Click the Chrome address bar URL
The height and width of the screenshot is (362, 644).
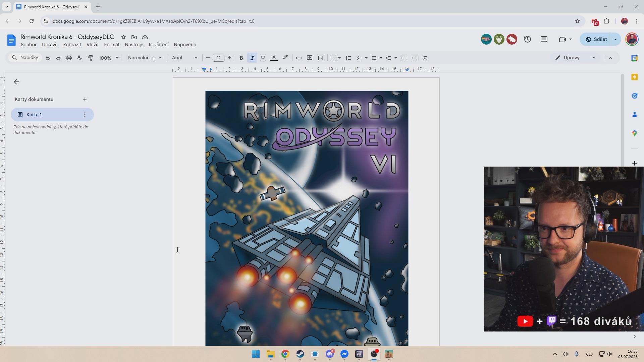click(153, 21)
